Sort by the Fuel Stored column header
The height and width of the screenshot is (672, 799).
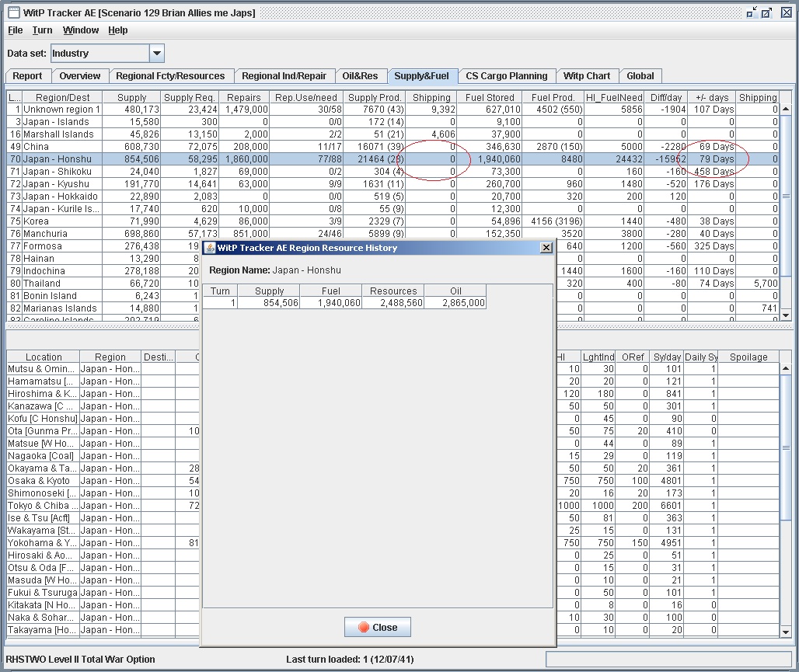point(490,97)
